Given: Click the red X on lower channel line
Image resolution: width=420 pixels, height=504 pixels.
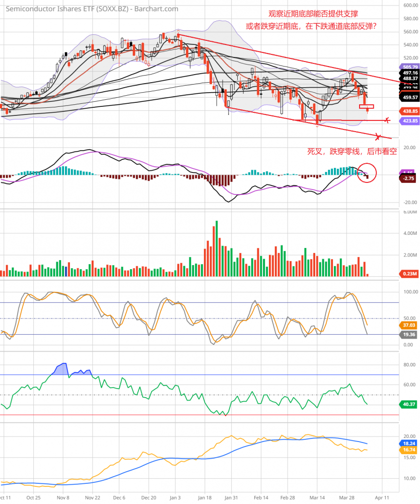Looking at the screenshot, I should pyautogui.click(x=378, y=136).
